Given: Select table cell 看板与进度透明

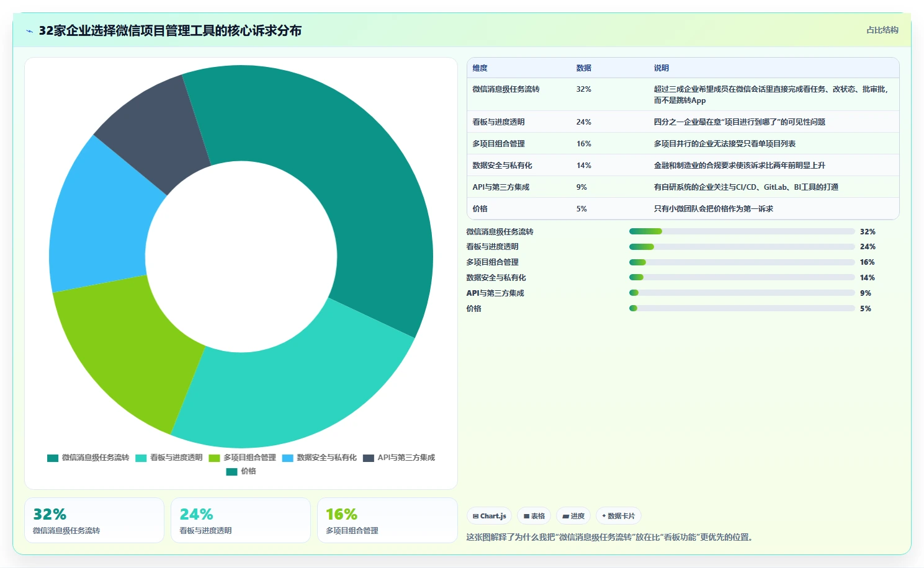Looking at the screenshot, I should tap(498, 122).
